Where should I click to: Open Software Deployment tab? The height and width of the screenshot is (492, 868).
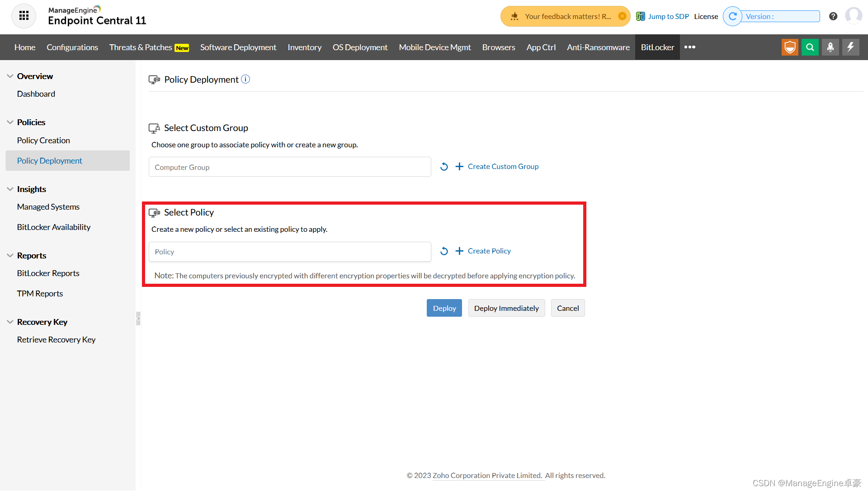pos(238,47)
